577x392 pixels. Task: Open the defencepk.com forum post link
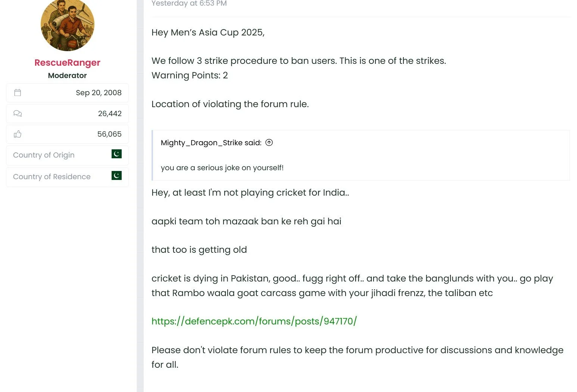(254, 321)
